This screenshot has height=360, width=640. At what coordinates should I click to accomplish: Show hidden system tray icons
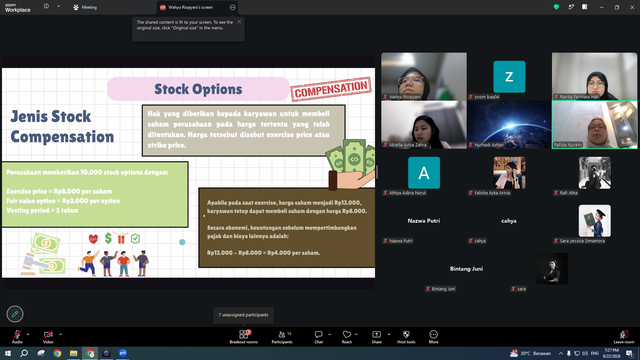click(x=561, y=353)
